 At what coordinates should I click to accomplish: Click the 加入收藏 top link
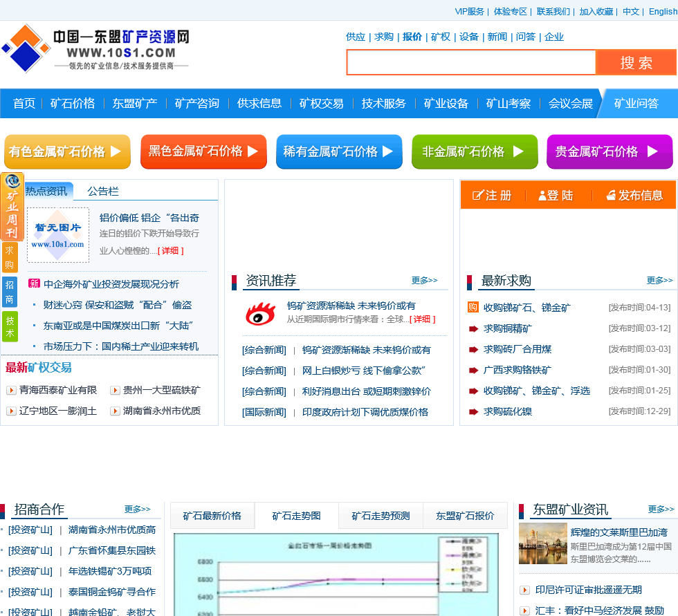click(x=596, y=12)
